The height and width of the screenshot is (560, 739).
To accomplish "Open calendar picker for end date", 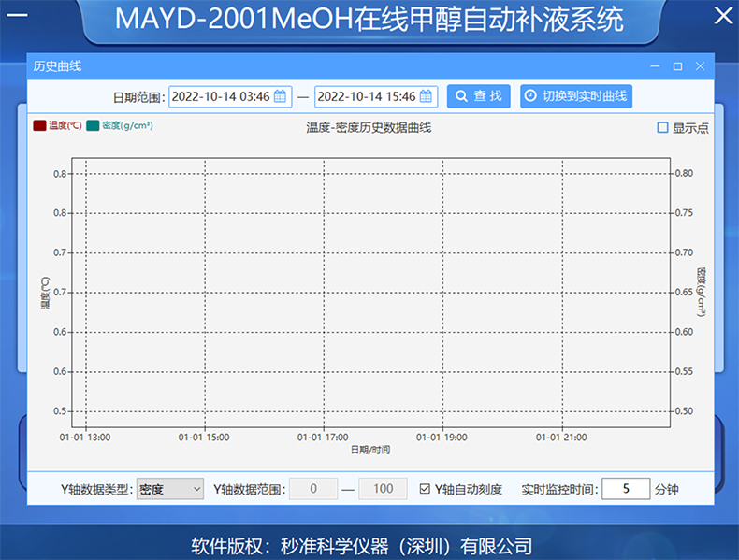I will click(426, 96).
